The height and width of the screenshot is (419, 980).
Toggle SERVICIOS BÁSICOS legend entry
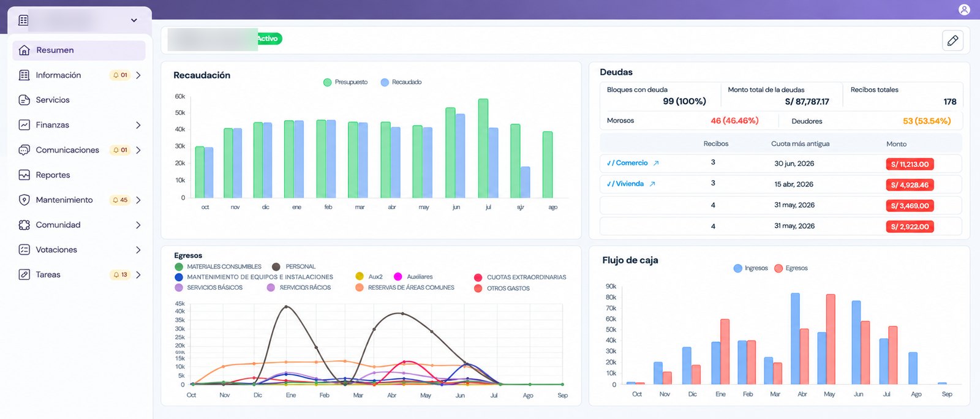[209, 287]
